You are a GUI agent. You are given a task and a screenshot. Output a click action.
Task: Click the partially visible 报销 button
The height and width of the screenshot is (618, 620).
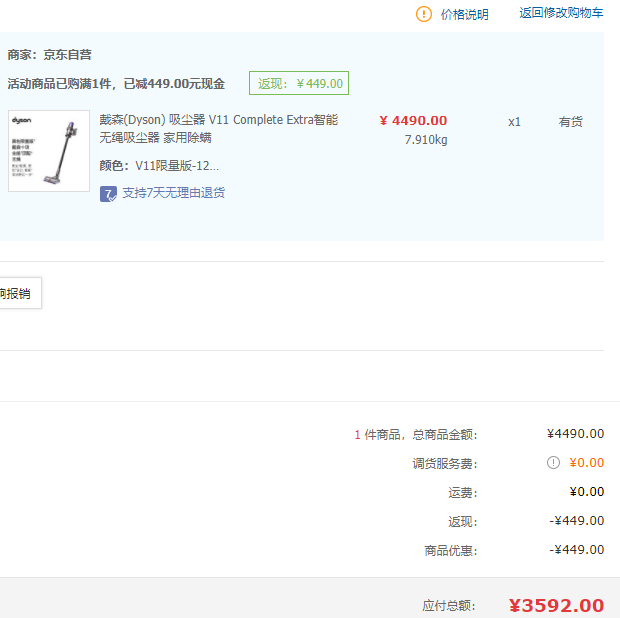[x=20, y=293]
